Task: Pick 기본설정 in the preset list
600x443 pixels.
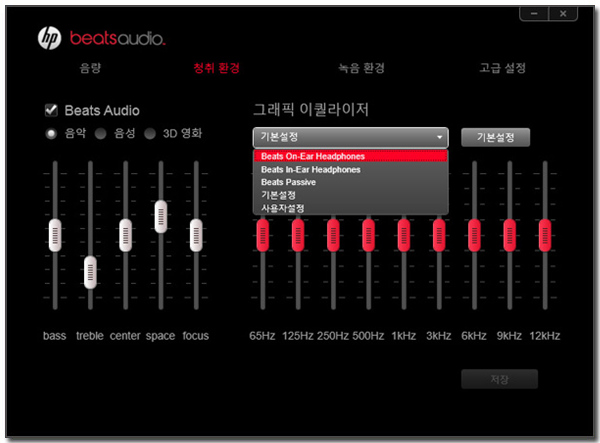Action: (x=351, y=195)
